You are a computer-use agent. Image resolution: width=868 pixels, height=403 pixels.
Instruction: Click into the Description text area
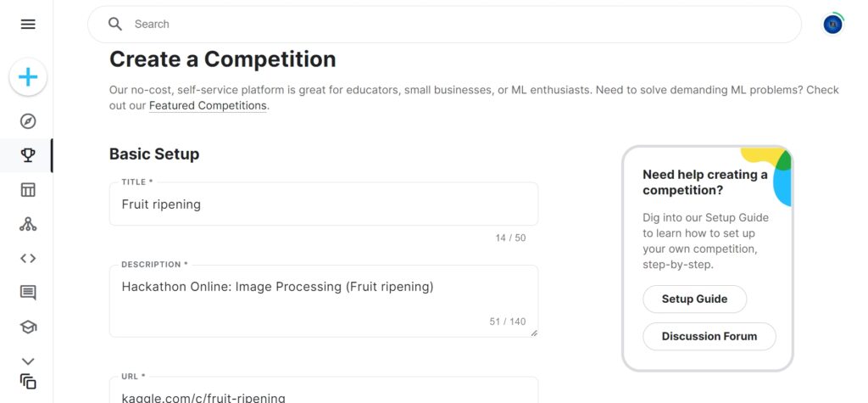click(x=324, y=301)
